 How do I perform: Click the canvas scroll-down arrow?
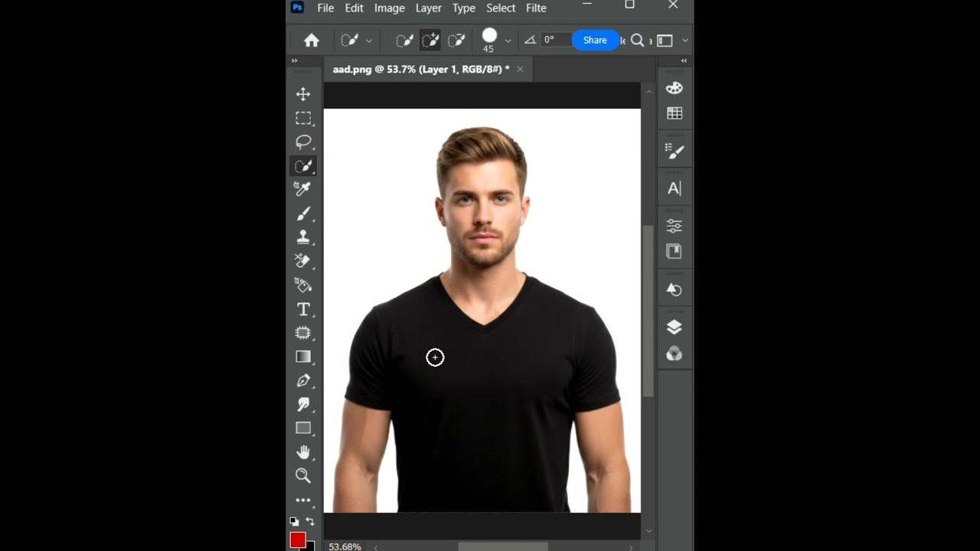point(648,531)
